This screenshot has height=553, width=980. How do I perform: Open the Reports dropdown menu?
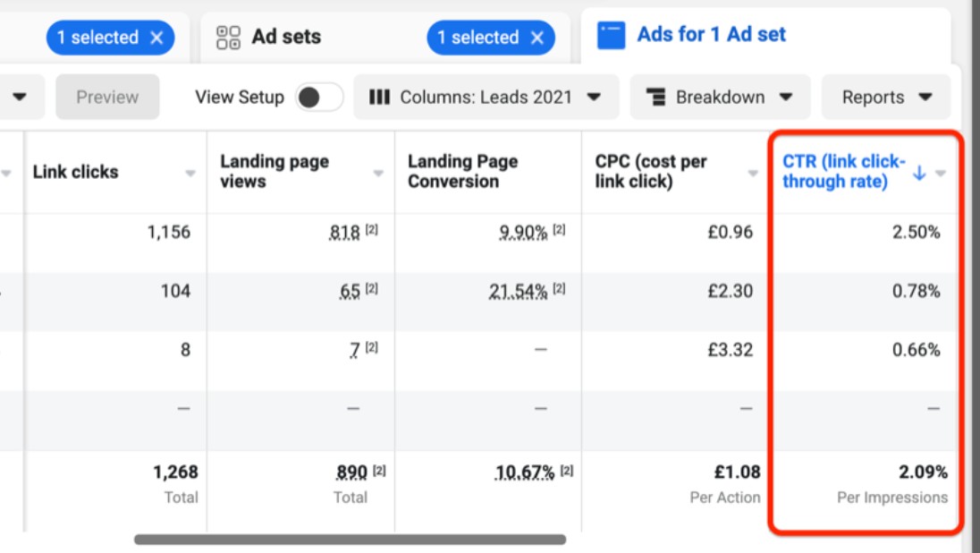[x=886, y=98]
